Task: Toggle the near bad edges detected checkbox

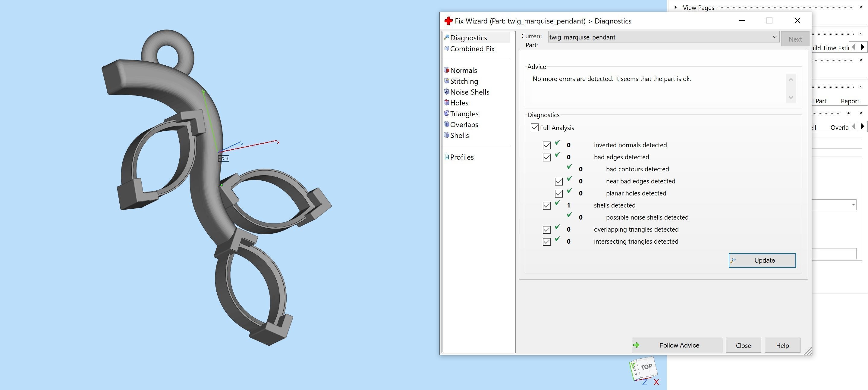Action: [x=558, y=181]
